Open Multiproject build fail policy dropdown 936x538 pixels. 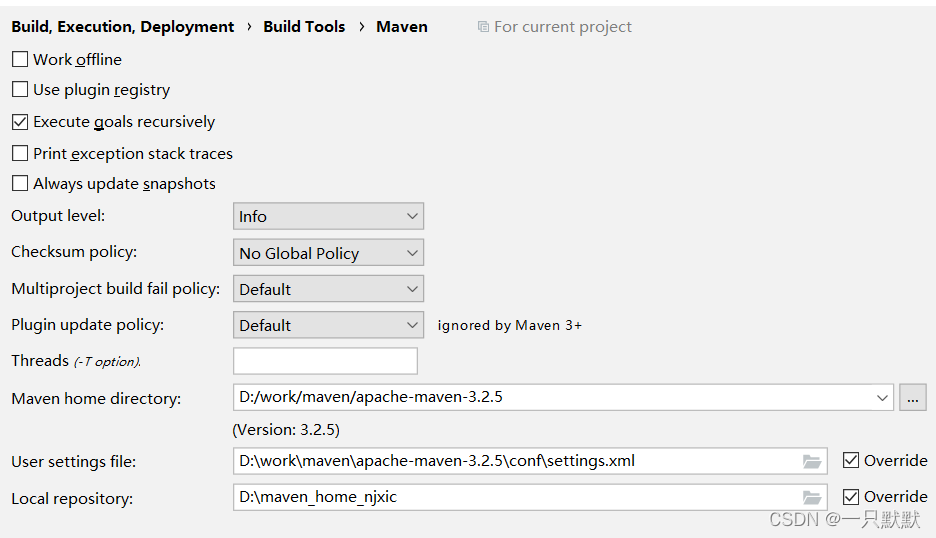pos(328,289)
